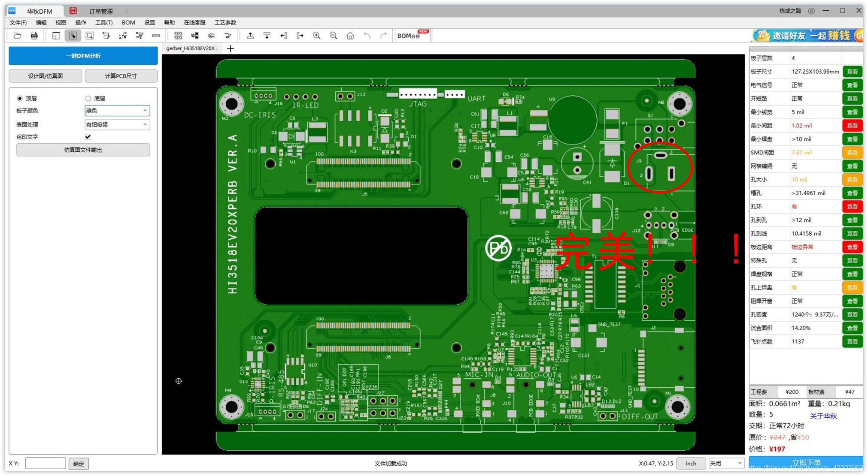The height and width of the screenshot is (476, 868).
Task: Open the 板子颜色 dropdown
Action: (x=117, y=111)
